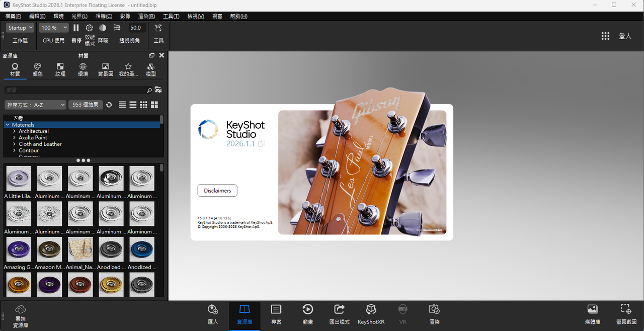Screen dimensions: 644x331
Task: Switch to large grid view icon
Action: pyautogui.click(x=154, y=105)
